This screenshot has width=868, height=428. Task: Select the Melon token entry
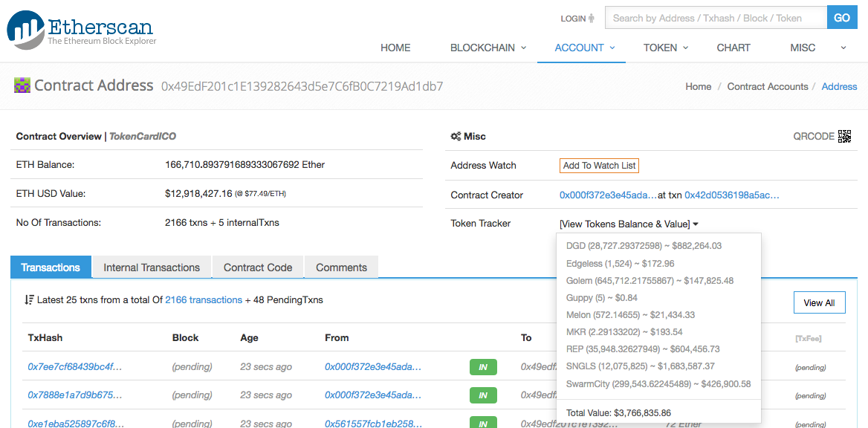tap(630, 315)
